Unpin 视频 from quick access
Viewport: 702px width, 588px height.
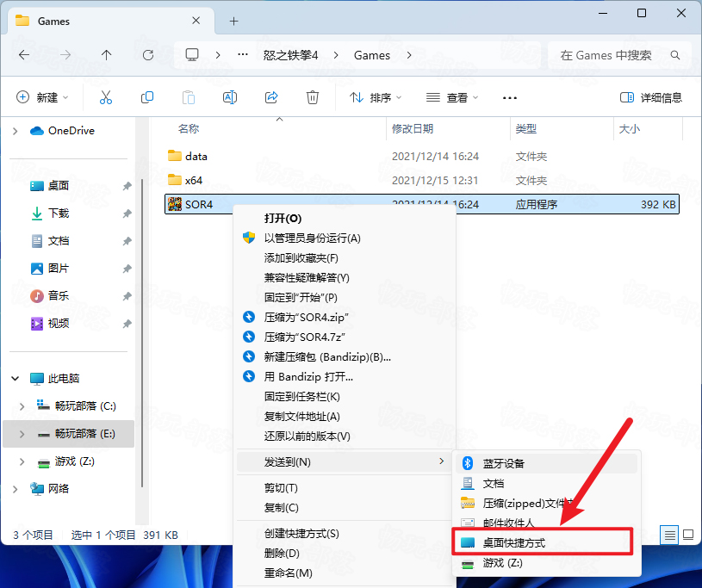pos(127,323)
